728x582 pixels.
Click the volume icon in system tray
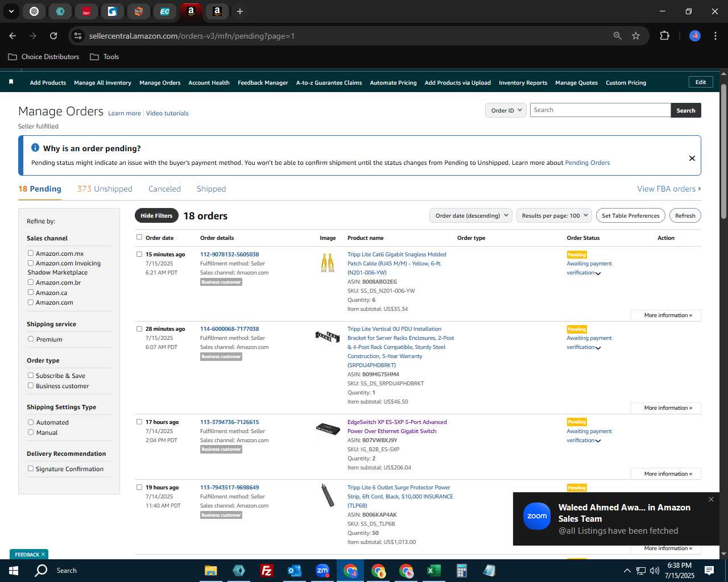[655, 571]
